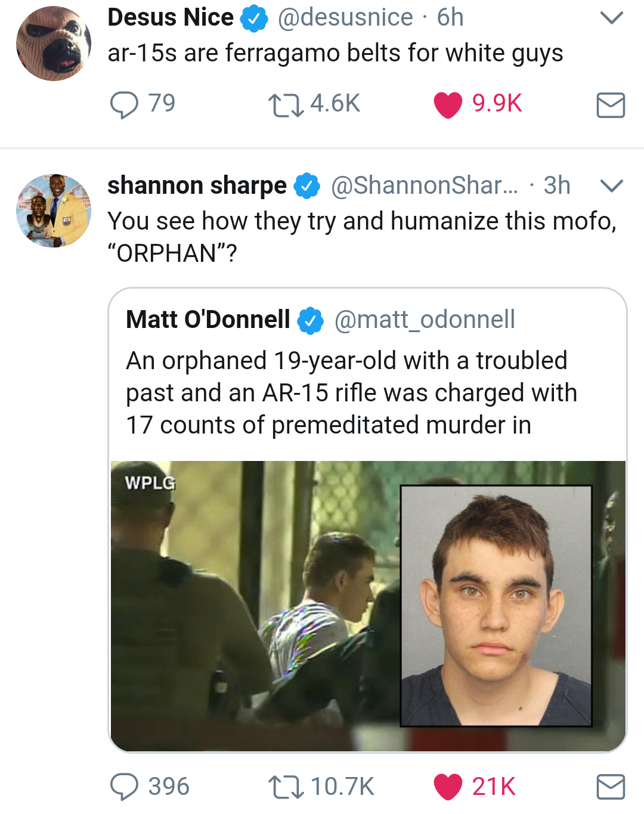Expand Desus Nice tweet options chevron
This screenshot has height=814, width=644.
(x=611, y=18)
